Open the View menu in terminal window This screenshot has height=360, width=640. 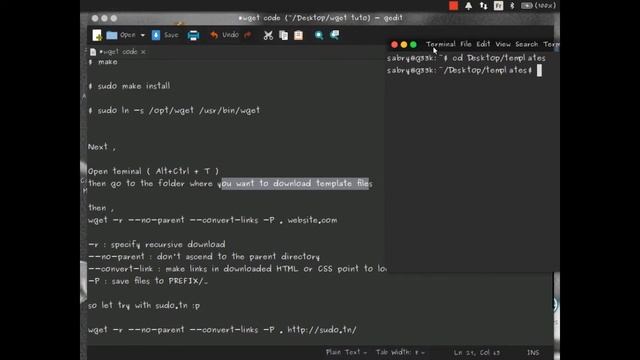coord(503,44)
